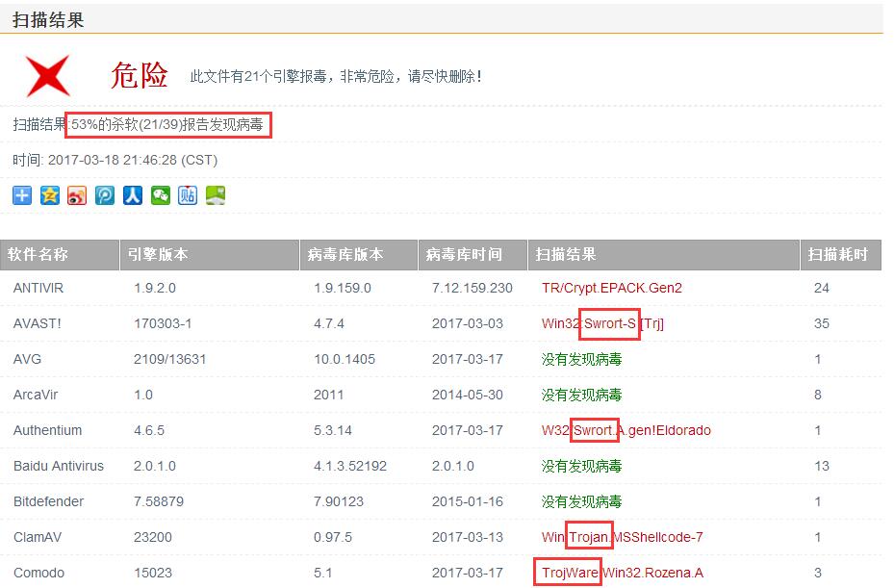Select the Bitdefender row name

pos(48,502)
